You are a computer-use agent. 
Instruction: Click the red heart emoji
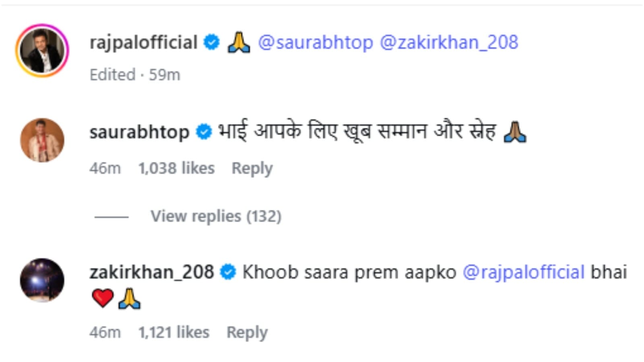click(103, 298)
